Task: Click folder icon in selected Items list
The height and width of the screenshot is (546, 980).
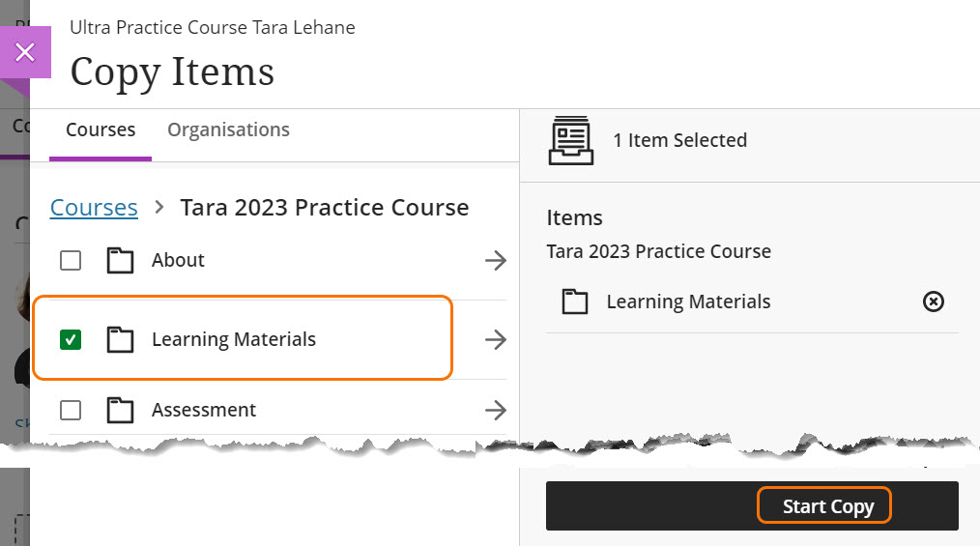Action: (575, 302)
